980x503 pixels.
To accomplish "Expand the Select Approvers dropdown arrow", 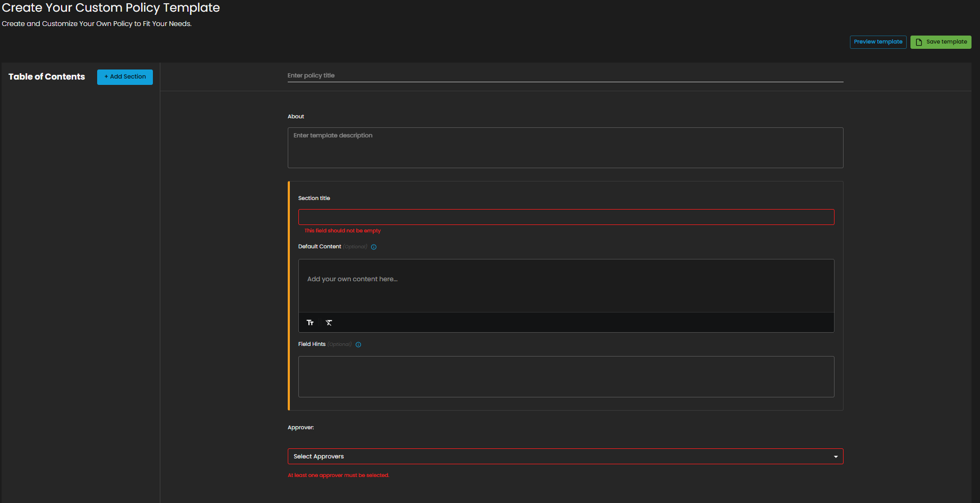I will [x=836, y=456].
